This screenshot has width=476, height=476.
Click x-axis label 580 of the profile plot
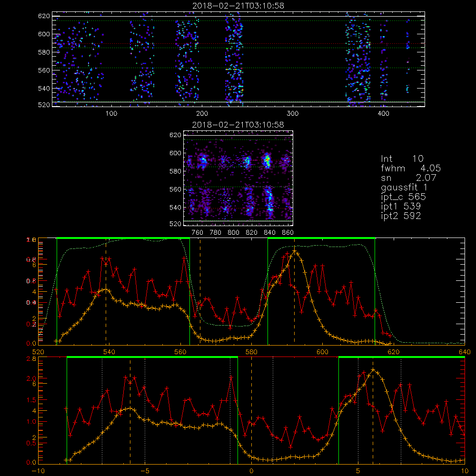click(251, 352)
